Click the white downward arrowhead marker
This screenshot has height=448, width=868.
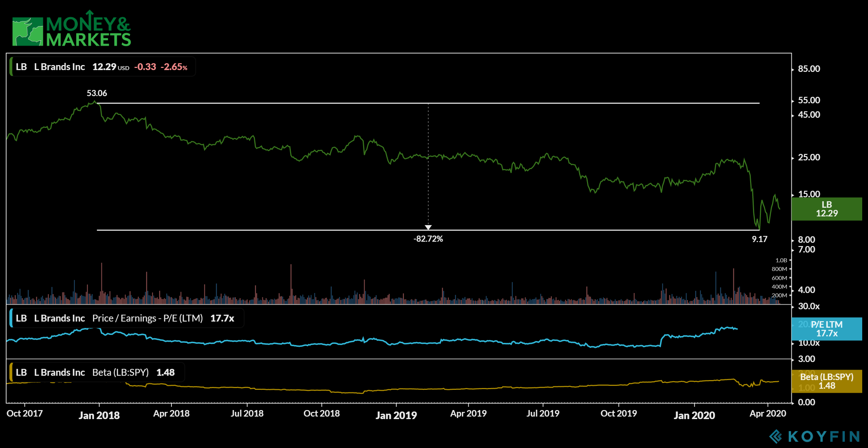point(428,227)
